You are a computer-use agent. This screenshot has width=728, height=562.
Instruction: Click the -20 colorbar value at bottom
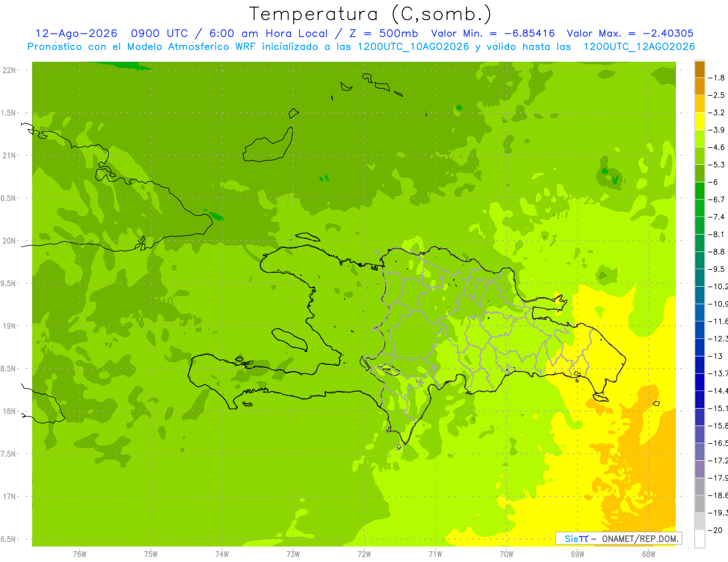[715, 530]
